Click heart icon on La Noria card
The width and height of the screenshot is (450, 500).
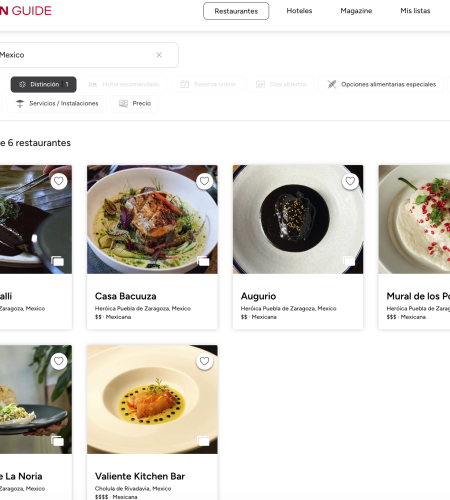(x=59, y=361)
